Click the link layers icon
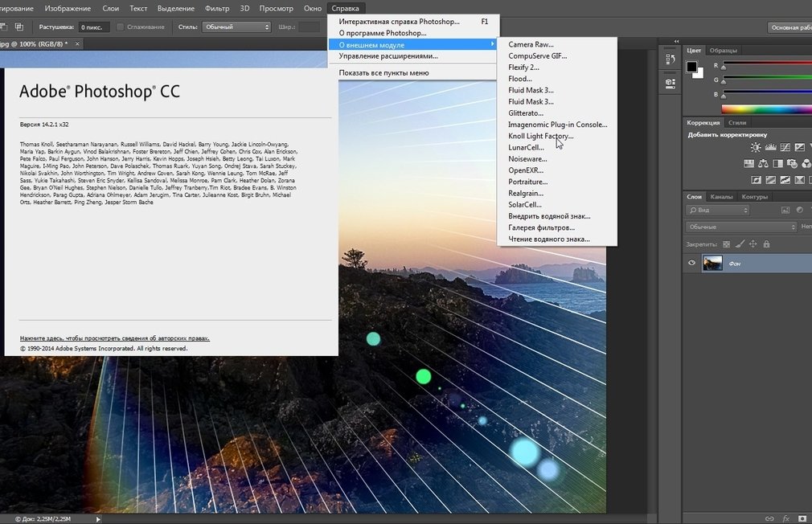This screenshot has height=524, width=812. (x=769, y=518)
